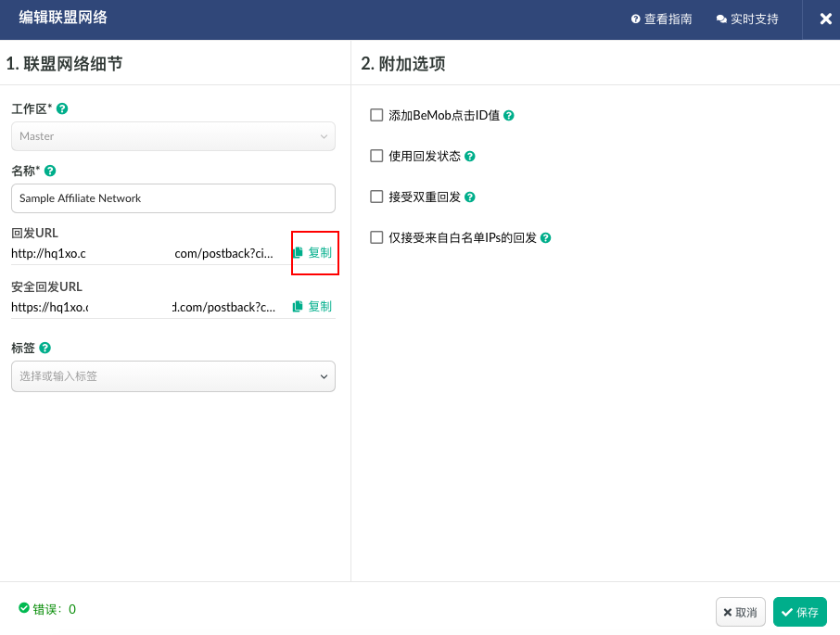
Task: Toggle 使用回发状态 checkbox
Action: point(376,156)
